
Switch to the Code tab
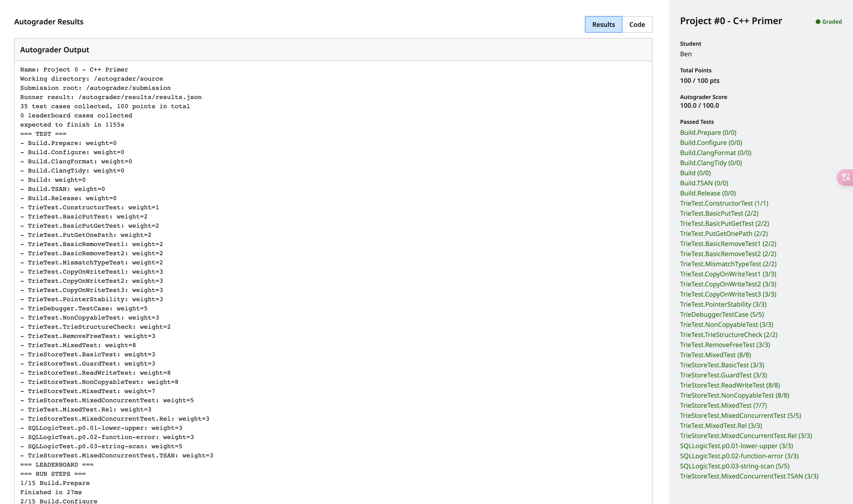(x=637, y=24)
